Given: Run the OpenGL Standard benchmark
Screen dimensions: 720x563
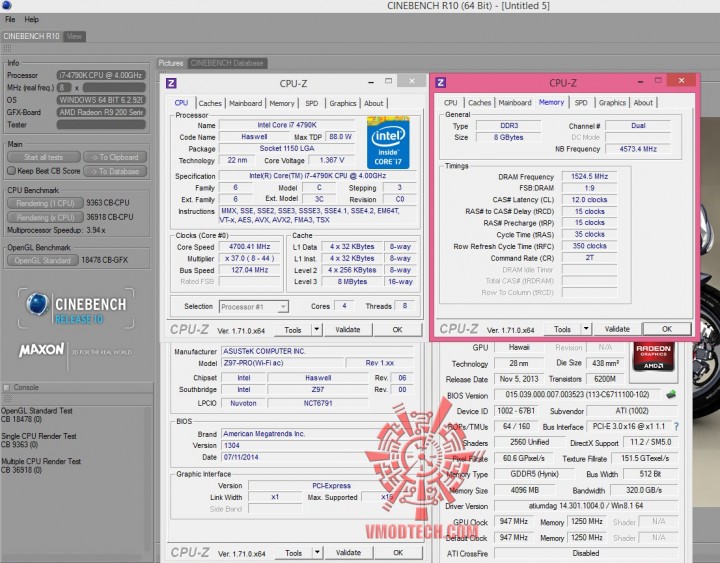Looking at the screenshot, I should (x=43, y=260).
